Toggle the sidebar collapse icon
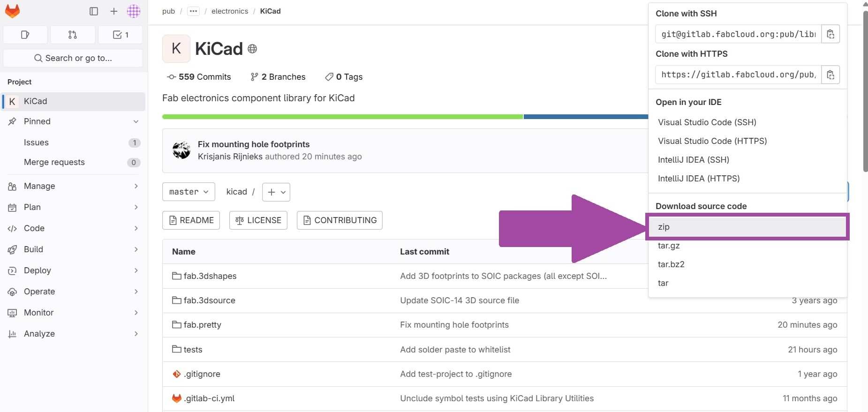This screenshot has height=412, width=868. 94,11
